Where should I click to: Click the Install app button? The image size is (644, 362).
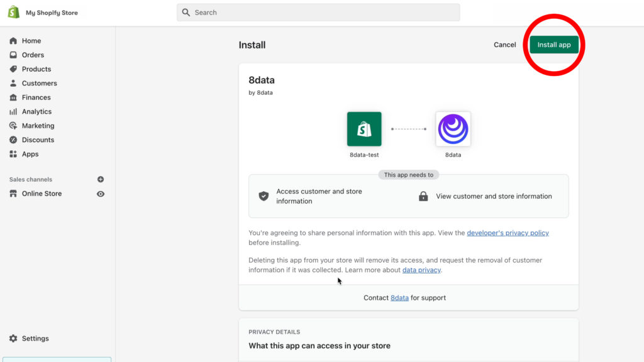[x=554, y=45]
